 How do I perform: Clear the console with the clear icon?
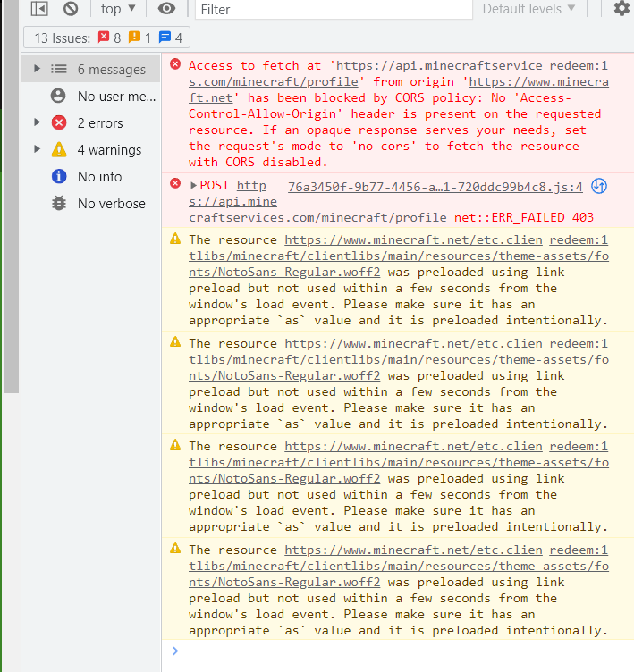coord(71,9)
